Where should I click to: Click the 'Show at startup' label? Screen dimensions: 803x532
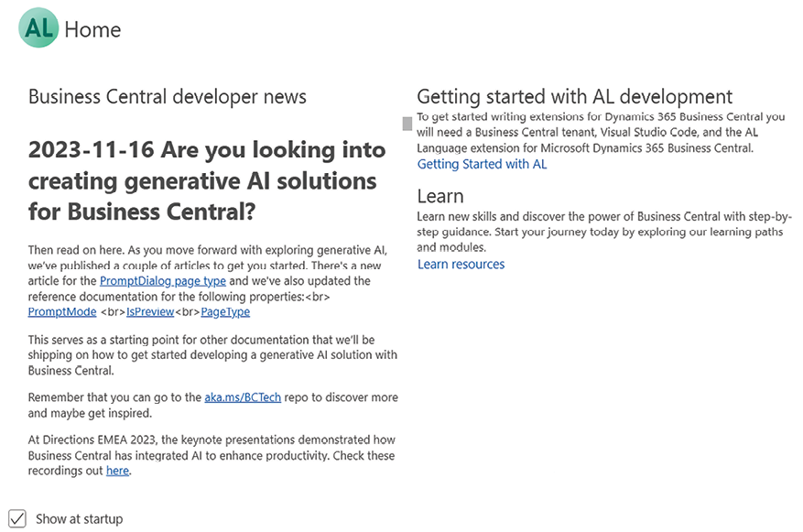tap(80, 519)
